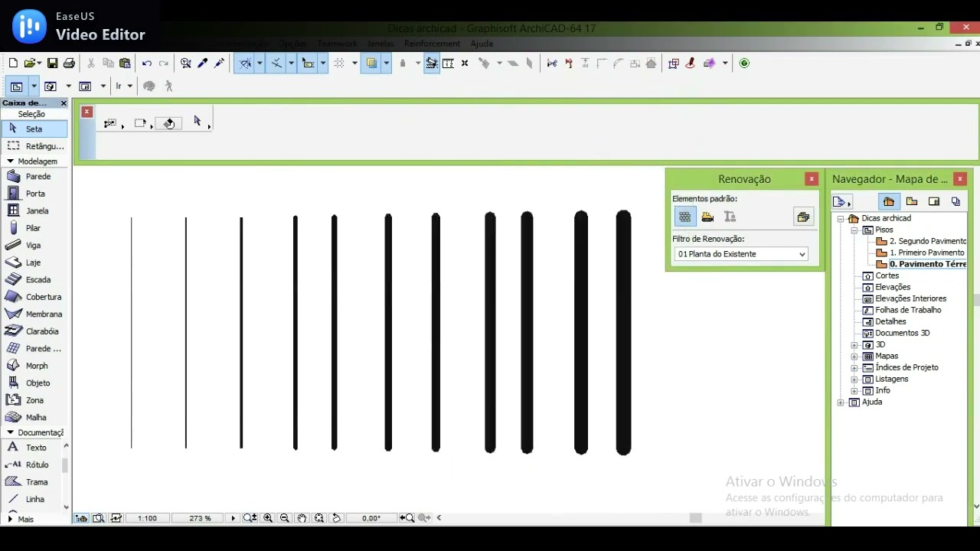Screen dimensions: 980x551
Task: Switch Navegador to View Map button
Action: 912,202
